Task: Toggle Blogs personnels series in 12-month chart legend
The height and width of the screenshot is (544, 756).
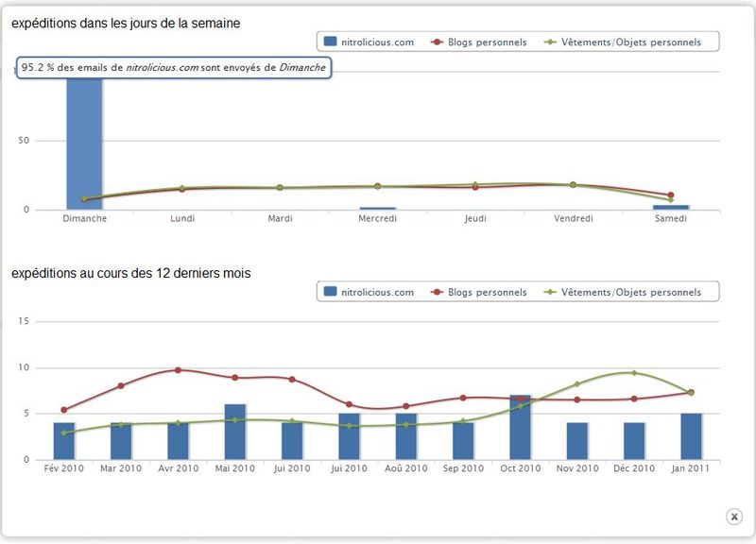Action: tap(479, 292)
